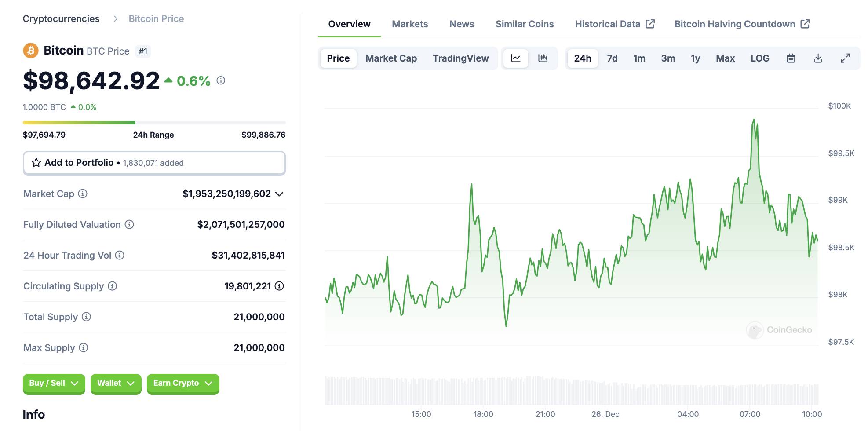Open the Earn Crypto dropdown
Viewport: 868px width, 431px height.
(x=183, y=383)
